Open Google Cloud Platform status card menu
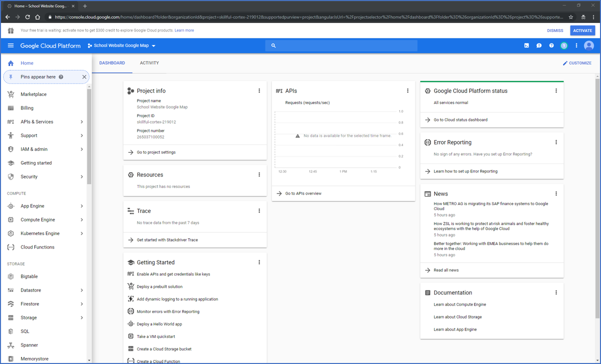Screen dimensions: 601x364 [556, 91]
